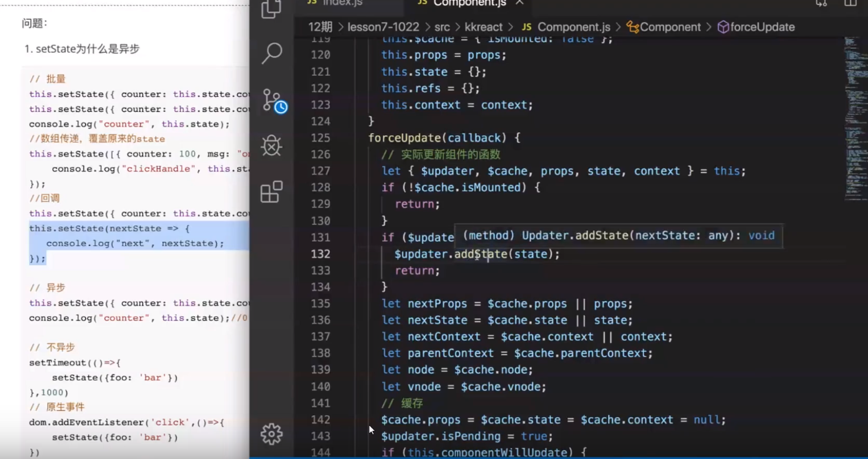868x459 pixels.
Task: Click "let { $updater, $cache, props..." destructuring line
Action: click(564, 171)
